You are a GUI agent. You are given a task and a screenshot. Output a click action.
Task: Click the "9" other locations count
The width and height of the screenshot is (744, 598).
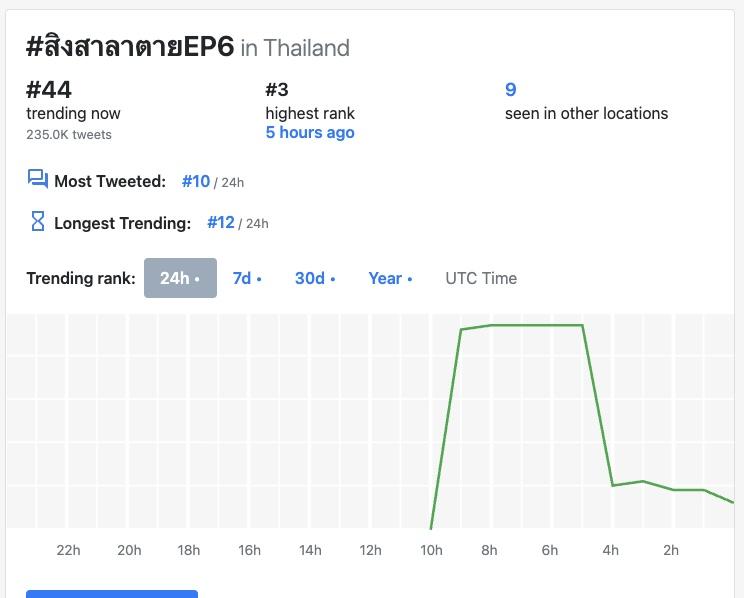[x=511, y=90]
